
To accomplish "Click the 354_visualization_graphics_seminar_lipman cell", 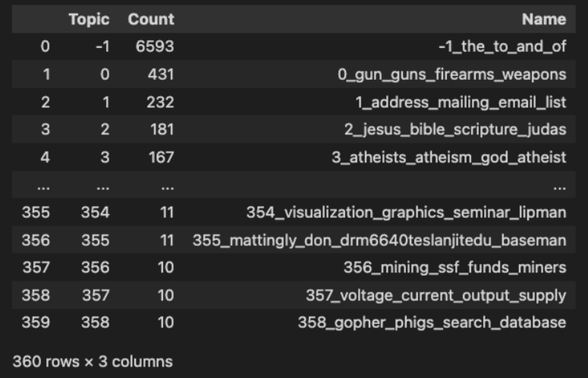I will (x=406, y=213).
